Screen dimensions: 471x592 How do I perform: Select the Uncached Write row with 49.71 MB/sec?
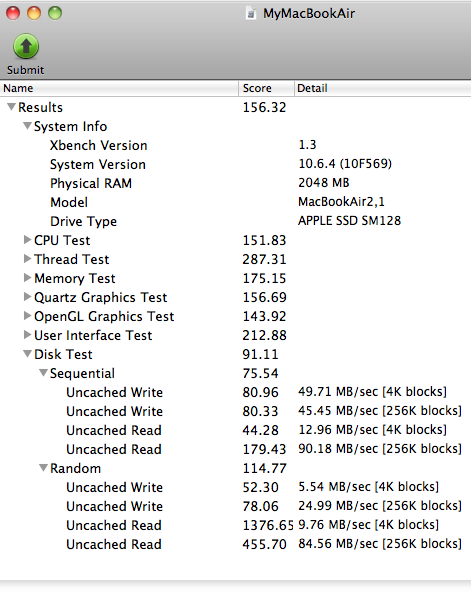[x=236, y=392]
